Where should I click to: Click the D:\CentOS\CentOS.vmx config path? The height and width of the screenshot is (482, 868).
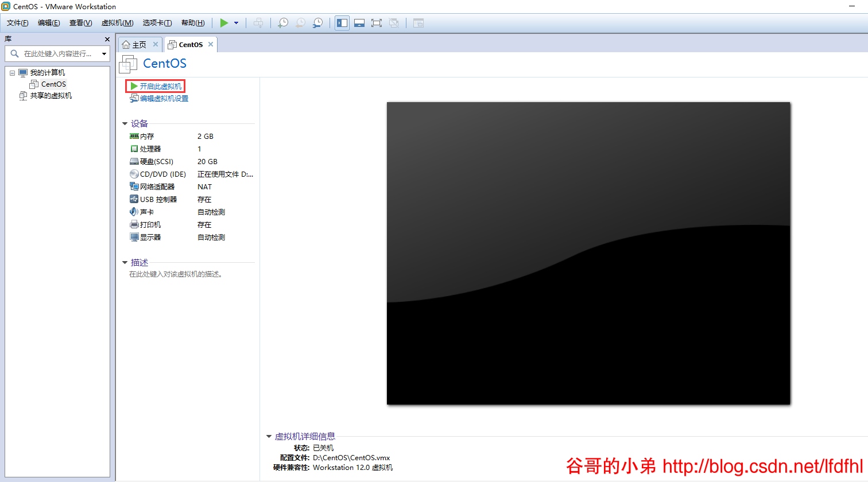351,458
